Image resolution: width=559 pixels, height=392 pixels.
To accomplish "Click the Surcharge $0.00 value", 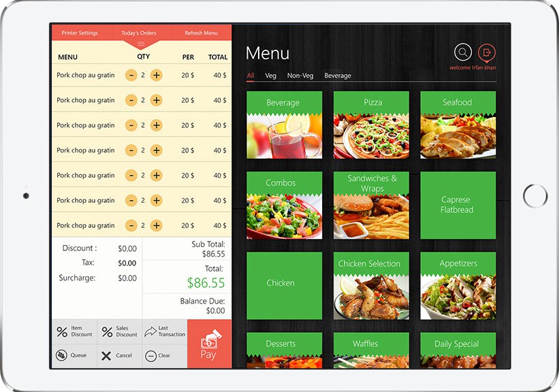I will point(127,278).
